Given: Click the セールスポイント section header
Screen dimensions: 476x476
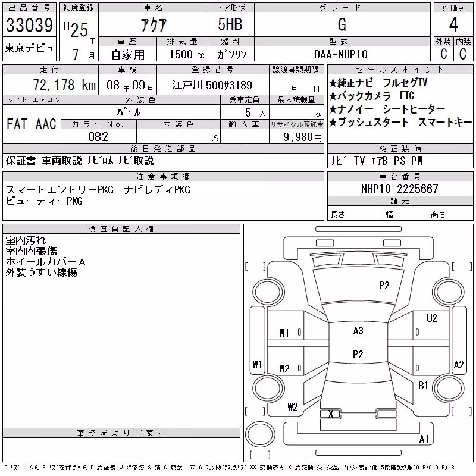Looking at the screenshot, I should coord(400,70).
